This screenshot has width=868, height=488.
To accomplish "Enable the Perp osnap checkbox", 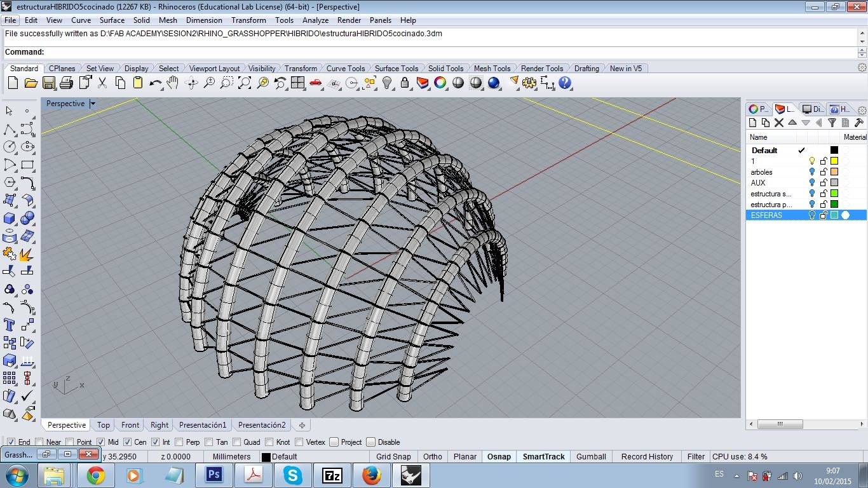I will click(179, 442).
